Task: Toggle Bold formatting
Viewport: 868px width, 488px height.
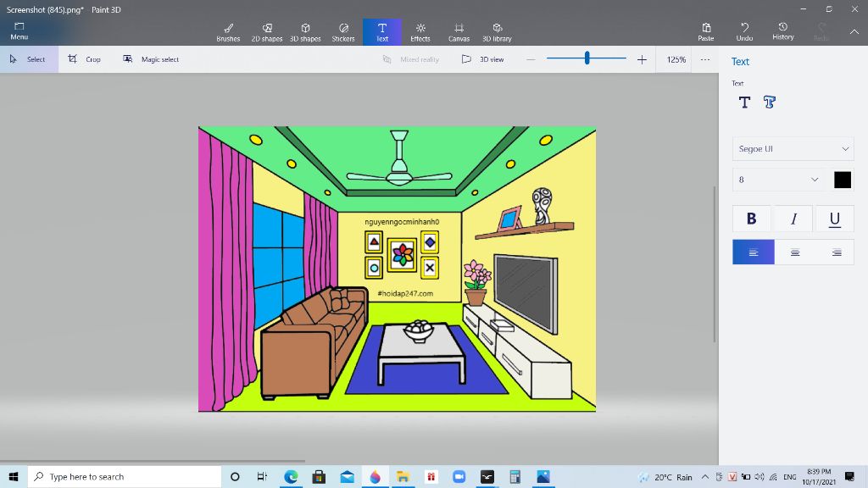Action: [751, 219]
